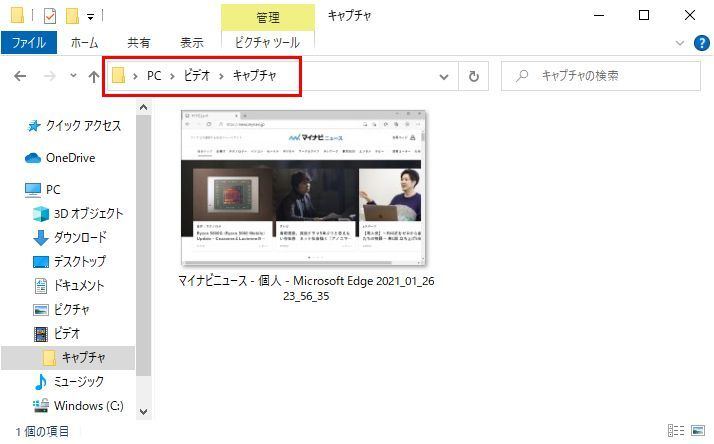Click PC in the address breadcrumb

[154, 76]
